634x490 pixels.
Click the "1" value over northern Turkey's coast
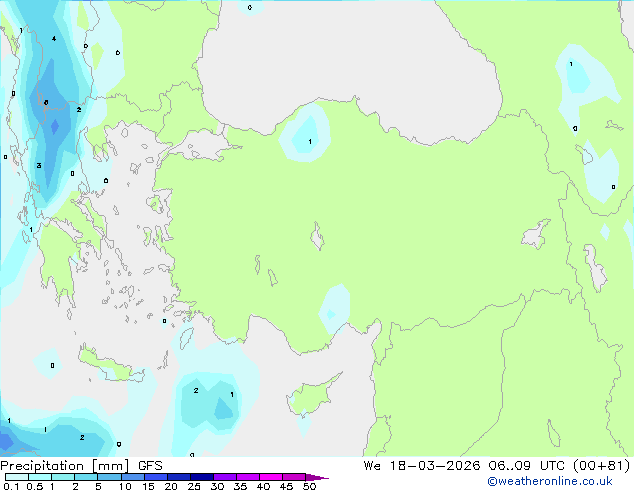tap(310, 142)
